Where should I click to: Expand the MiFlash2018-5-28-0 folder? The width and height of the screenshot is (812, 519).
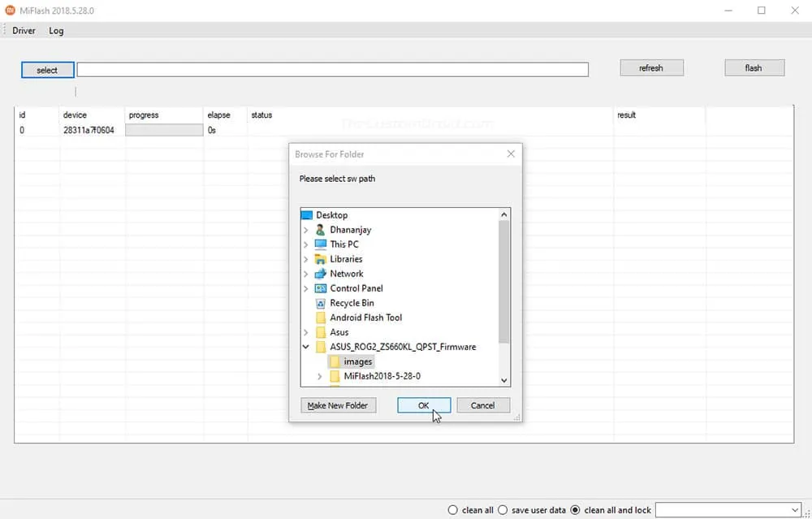tap(319, 376)
